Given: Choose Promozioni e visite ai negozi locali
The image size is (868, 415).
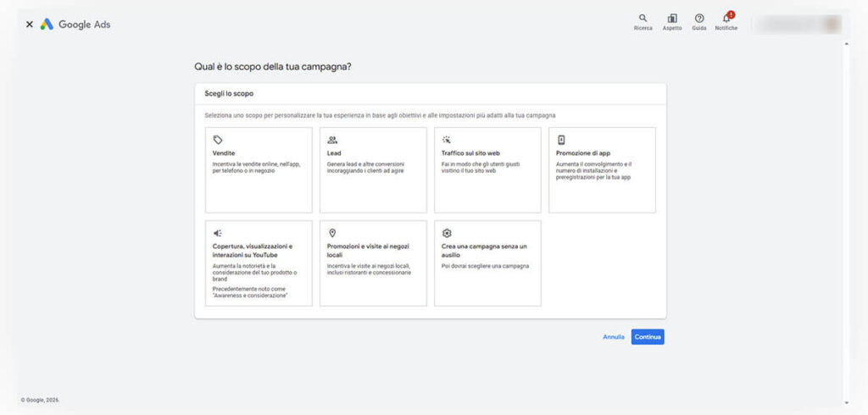Looking at the screenshot, I should [373, 263].
